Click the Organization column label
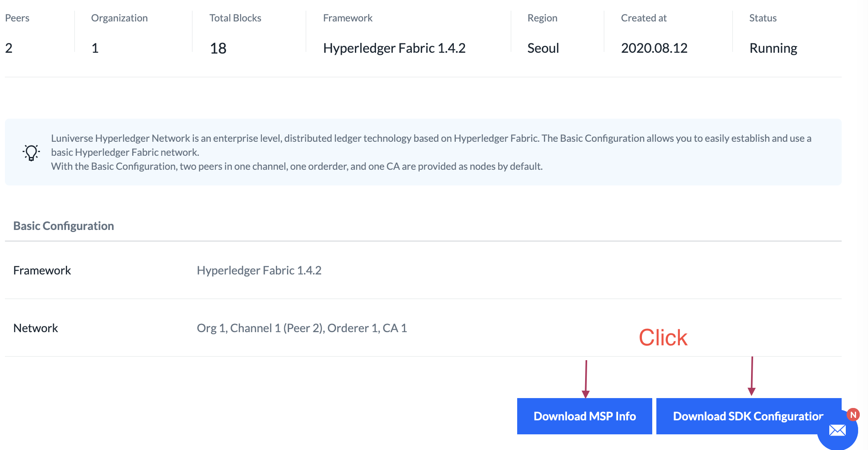Image resolution: width=868 pixels, height=450 pixels. pos(119,18)
